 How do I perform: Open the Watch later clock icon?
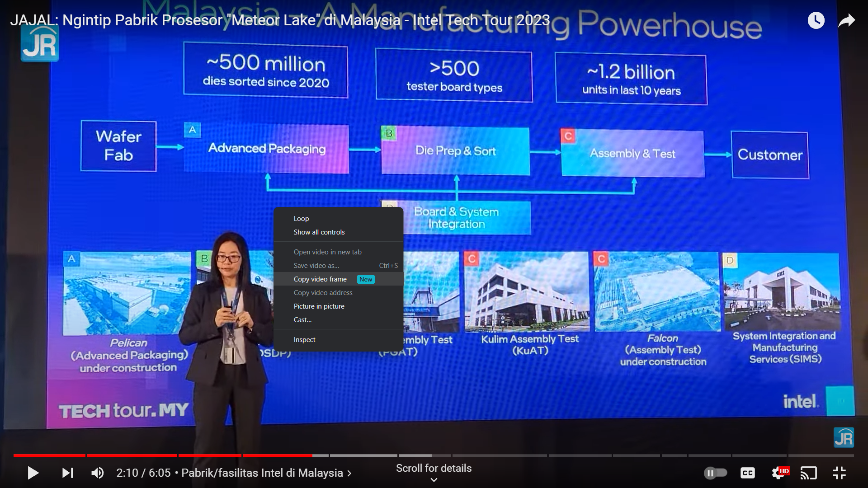(816, 20)
